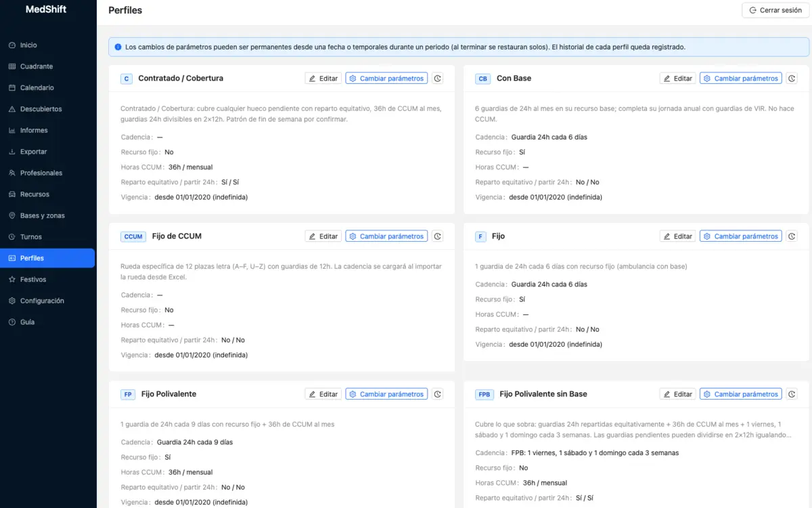Change parameters of Fijo Polivalente profile

386,394
